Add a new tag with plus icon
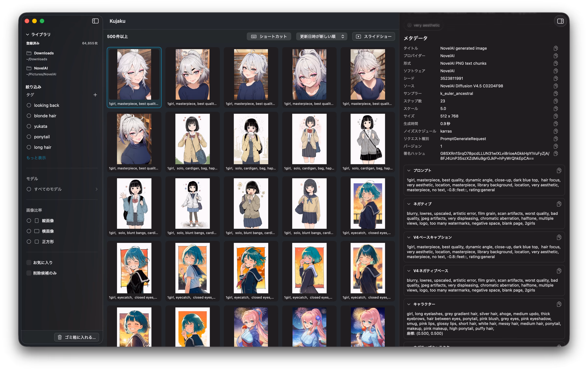 [95, 95]
